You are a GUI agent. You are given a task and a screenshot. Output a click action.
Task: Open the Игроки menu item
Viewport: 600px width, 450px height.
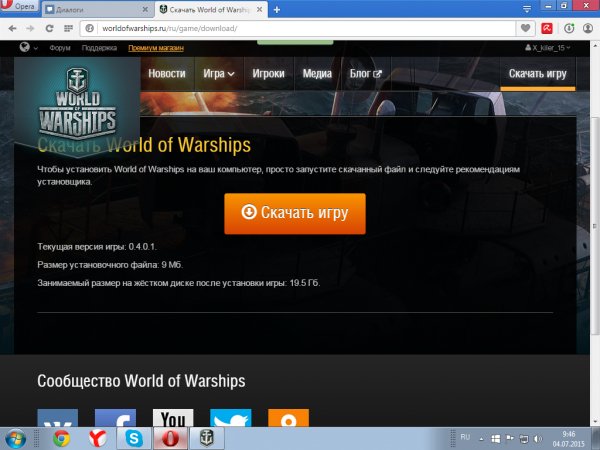(x=268, y=73)
